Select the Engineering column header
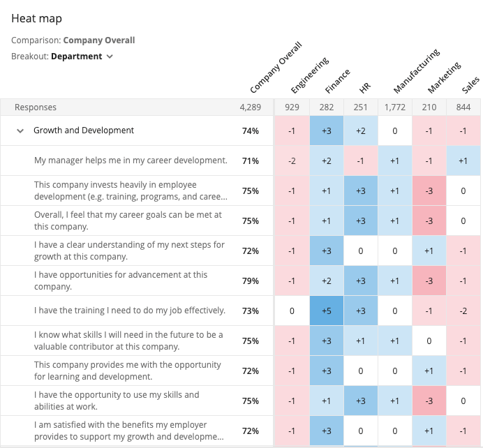The height and width of the screenshot is (448, 483). (310, 75)
